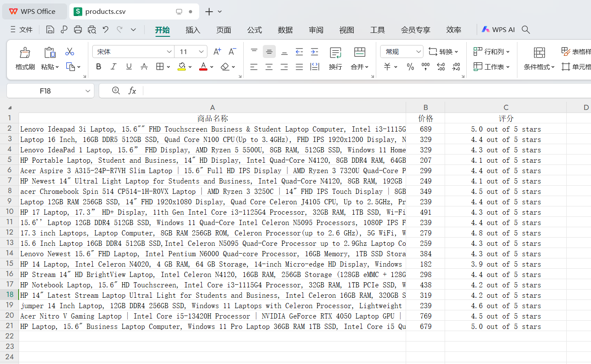Click the WPS AI button
Viewport: 591px width, 364px height.
tap(498, 29)
